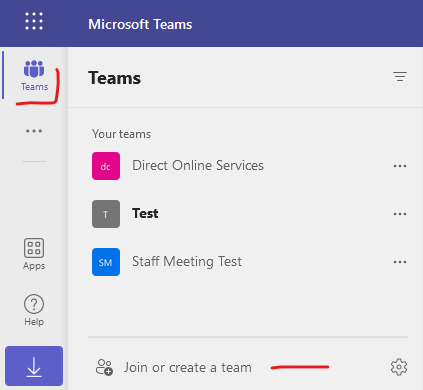The image size is (423, 390).
Task: Open the Apps store icon
Action: pos(34,254)
